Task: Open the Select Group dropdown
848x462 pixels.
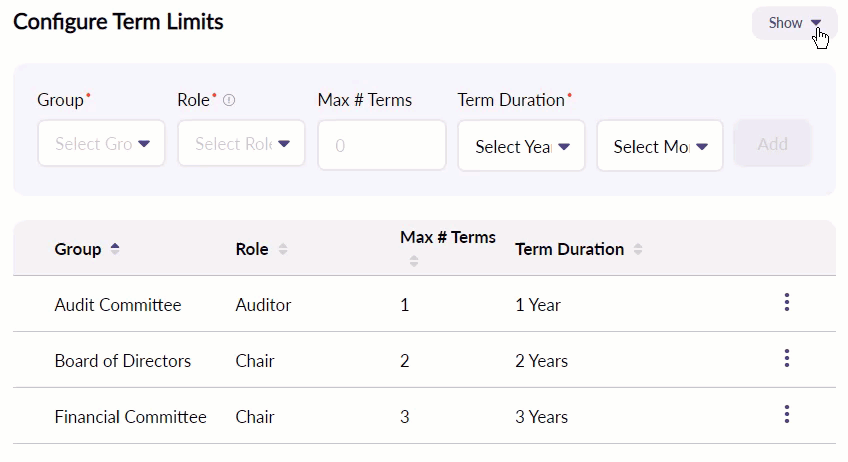Action: click(102, 144)
